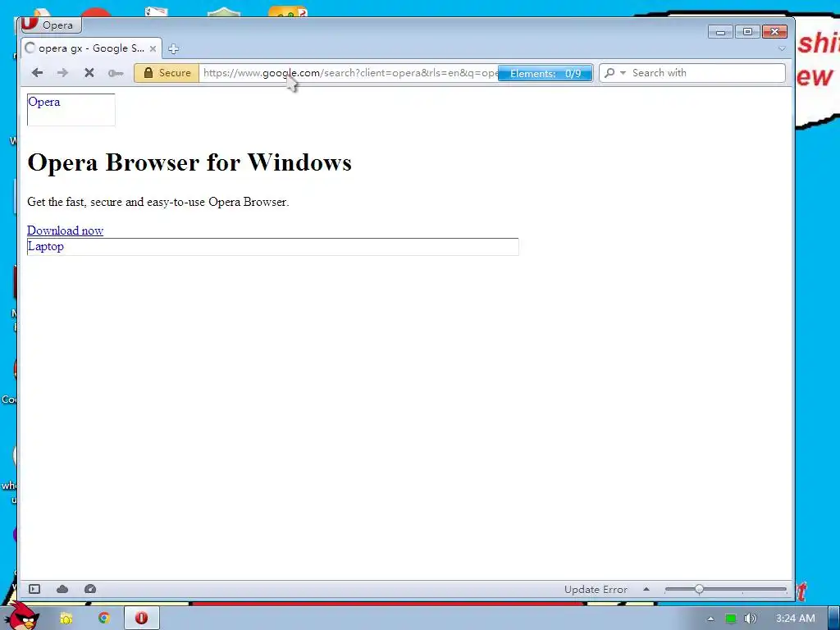Click the Elements 0/9 loading progress indicator

[545, 73]
